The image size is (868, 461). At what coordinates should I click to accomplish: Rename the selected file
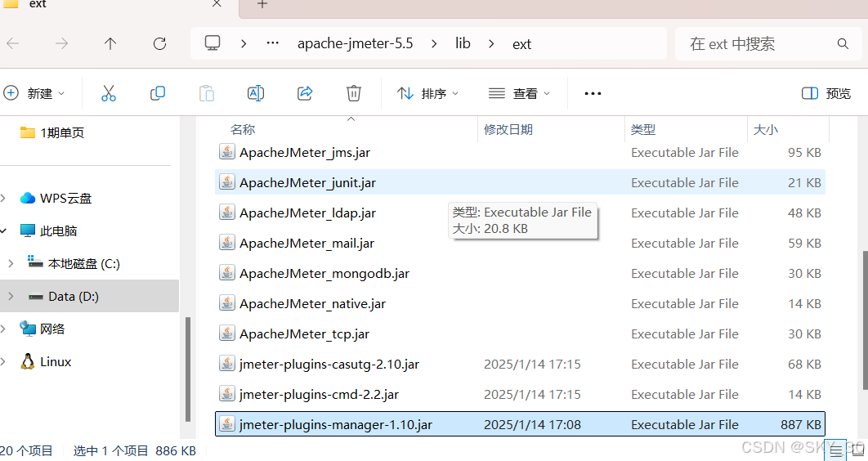click(x=256, y=93)
